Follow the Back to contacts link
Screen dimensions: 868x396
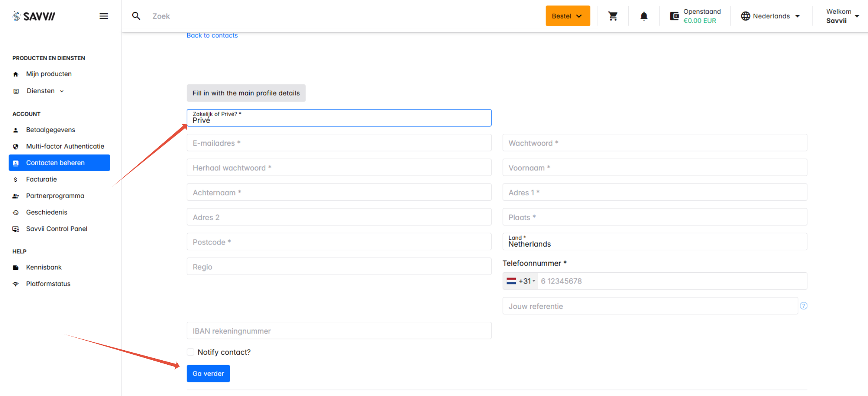[212, 35]
